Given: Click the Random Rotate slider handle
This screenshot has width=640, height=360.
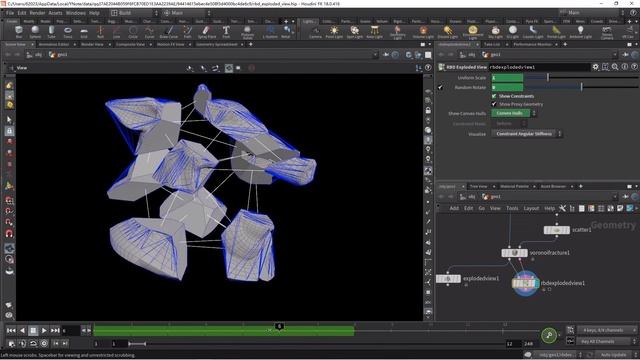Looking at the screenshot, I should 582,87.
